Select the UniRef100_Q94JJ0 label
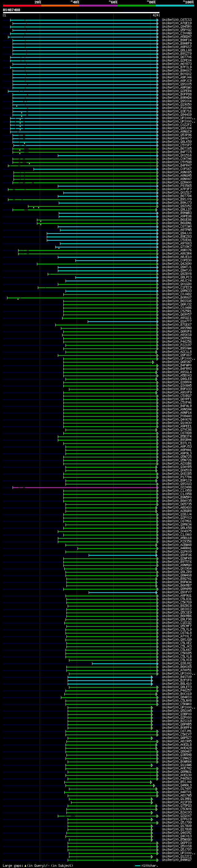This screenshot has width=197, height=868. pyautogui.click(x=177, y=233)
